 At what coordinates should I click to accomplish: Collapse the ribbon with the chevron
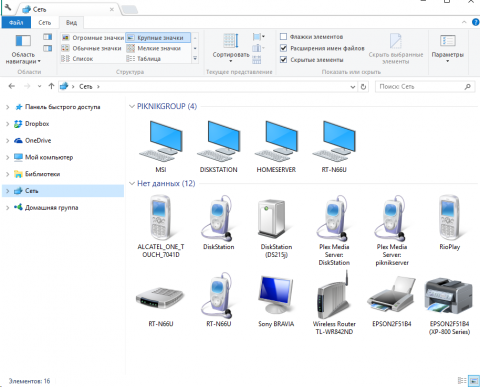[464, 22]
